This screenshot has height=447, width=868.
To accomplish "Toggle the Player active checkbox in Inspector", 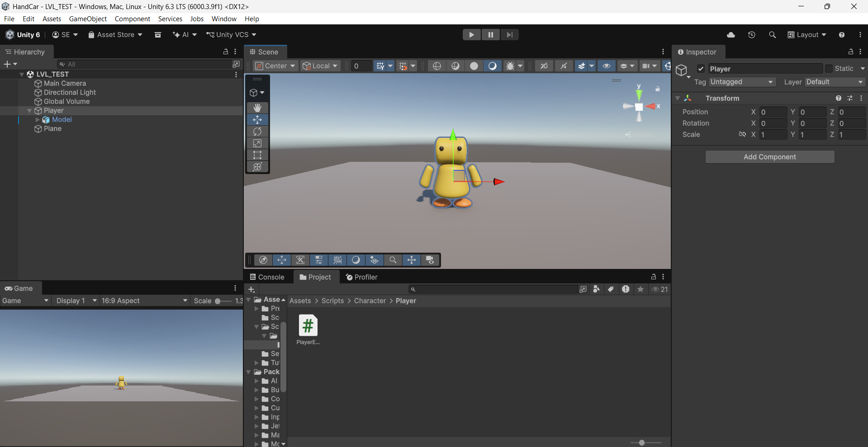I will 701,69.
